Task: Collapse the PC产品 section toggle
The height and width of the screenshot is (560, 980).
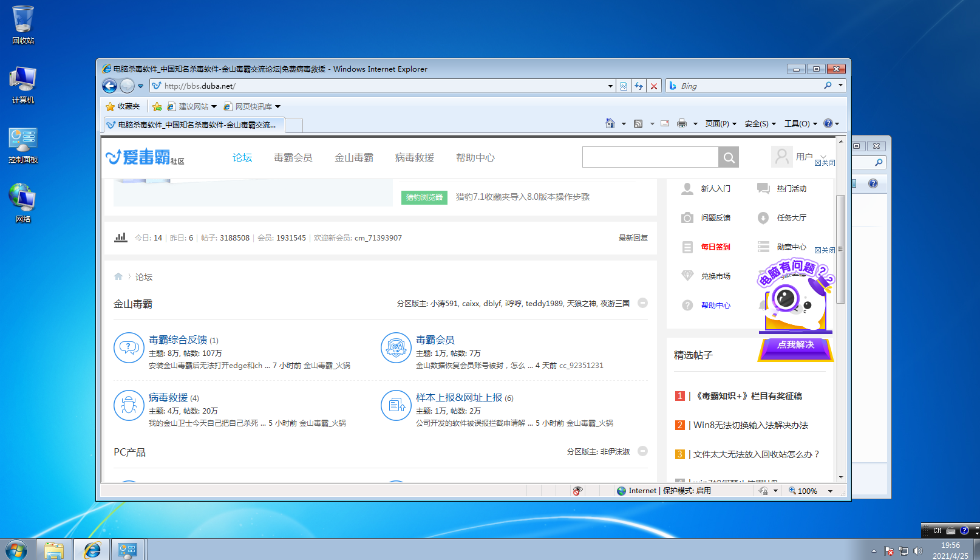Action: 643,451
